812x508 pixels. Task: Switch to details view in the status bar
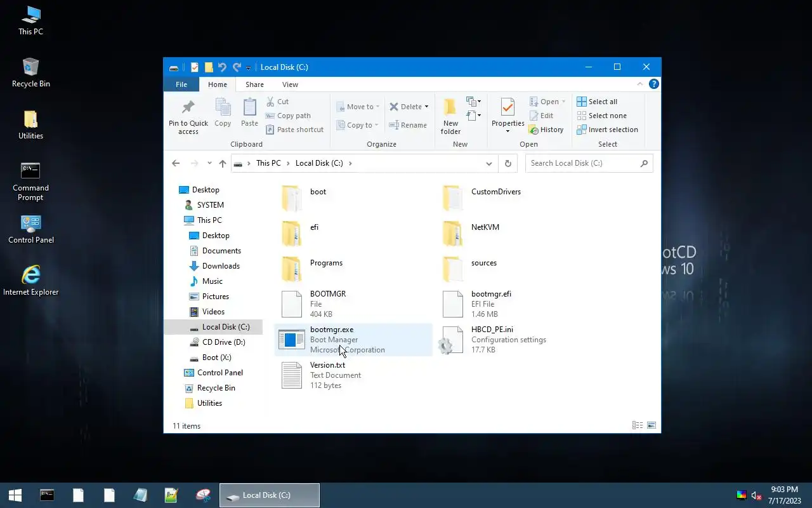(x=637, y=425)
